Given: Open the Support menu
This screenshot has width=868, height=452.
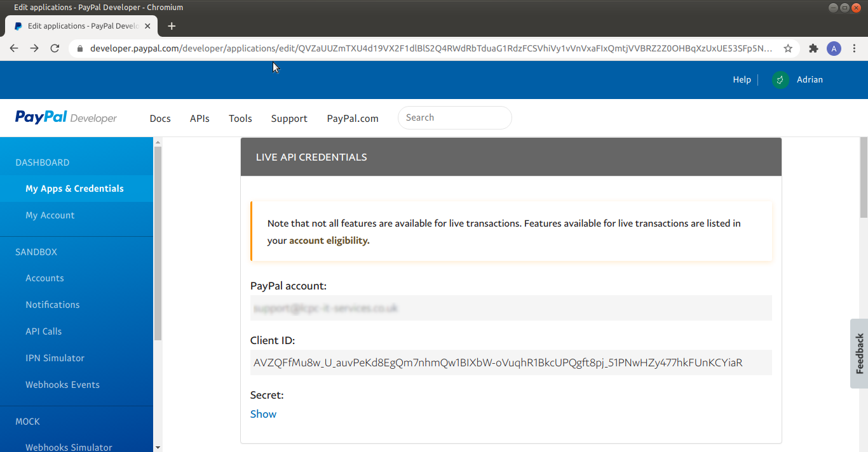Looking at the screenshot, I should [x=289, y=119].
